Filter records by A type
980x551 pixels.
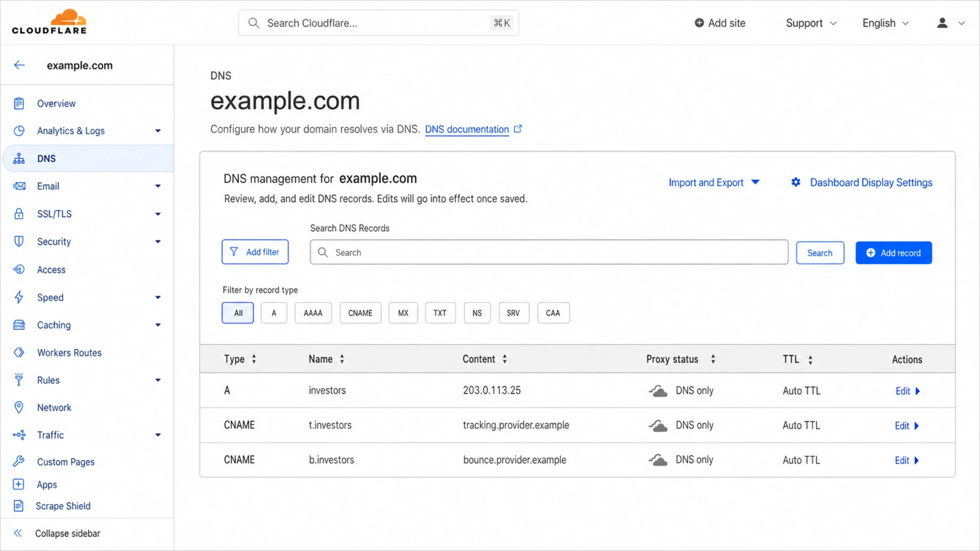pyautogui.click(x=274, y=313)
